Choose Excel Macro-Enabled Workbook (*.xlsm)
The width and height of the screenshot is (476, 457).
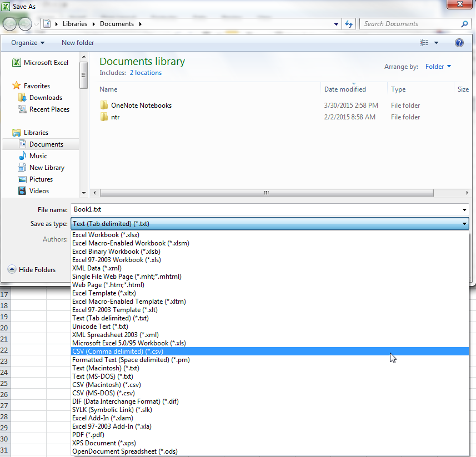tap(270, 243)
